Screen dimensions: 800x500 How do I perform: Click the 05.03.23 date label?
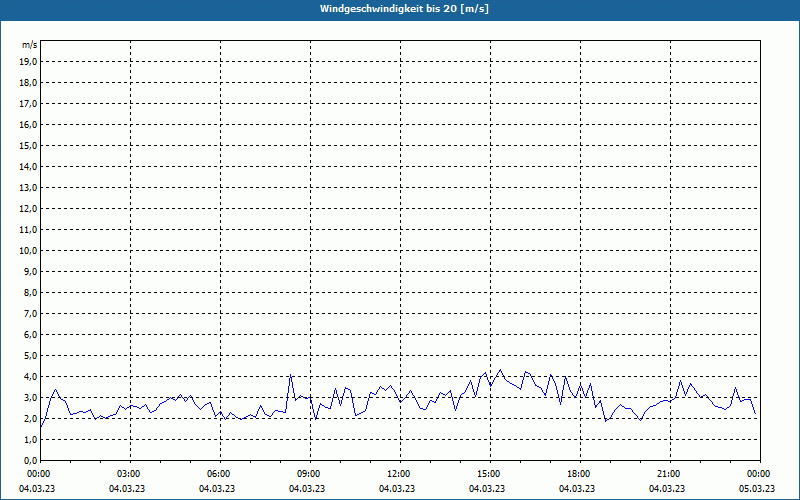[756, 489]
